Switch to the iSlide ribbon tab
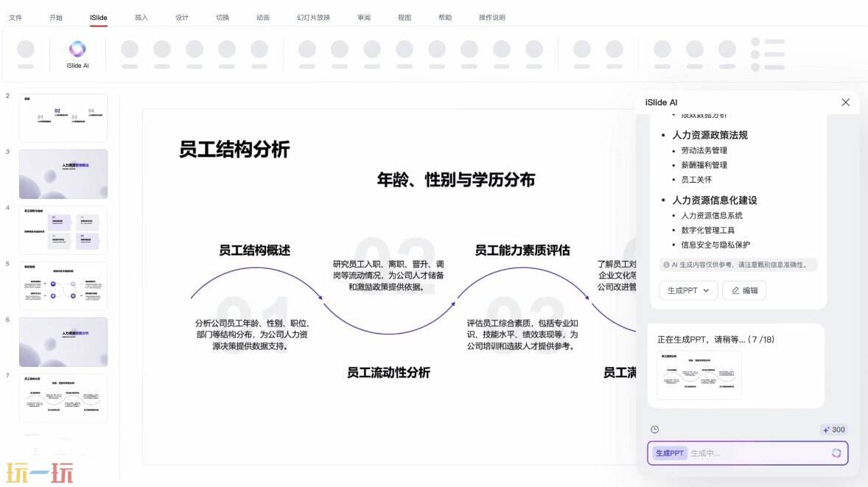Viewport: 868px width, 487px height. (x=98, y=17)
